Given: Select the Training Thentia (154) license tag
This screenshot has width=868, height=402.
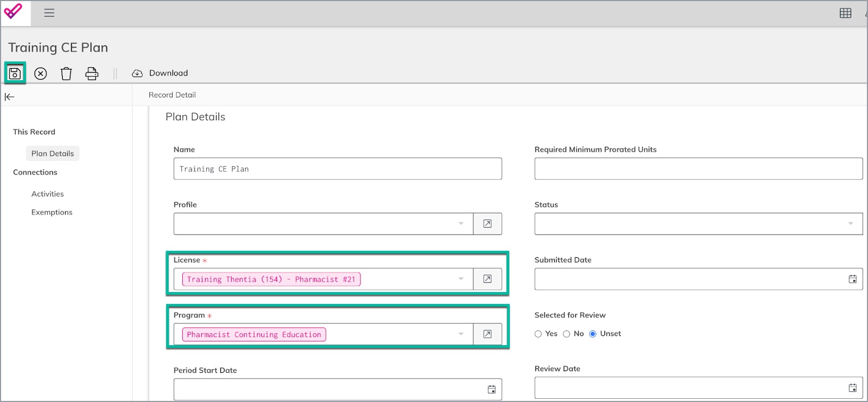Looking at the screenshot, I should (x=271, y=280).
